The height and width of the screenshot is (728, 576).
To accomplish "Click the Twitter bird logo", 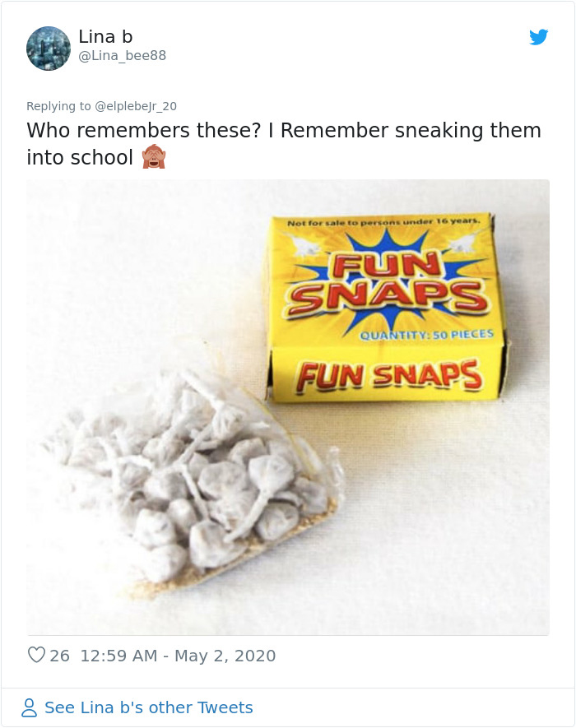I will point(538,37).
